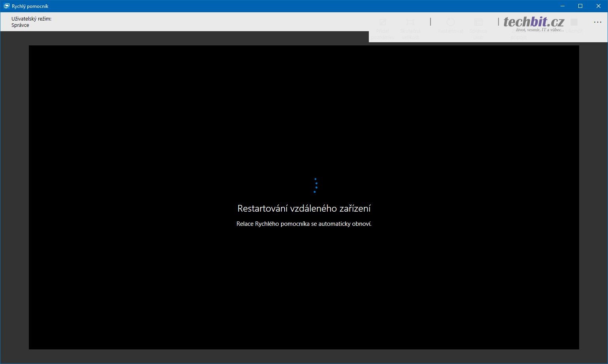Maximize the Rychlý pomocník window
The image size is (608, 364).
(x=580, y=6)
